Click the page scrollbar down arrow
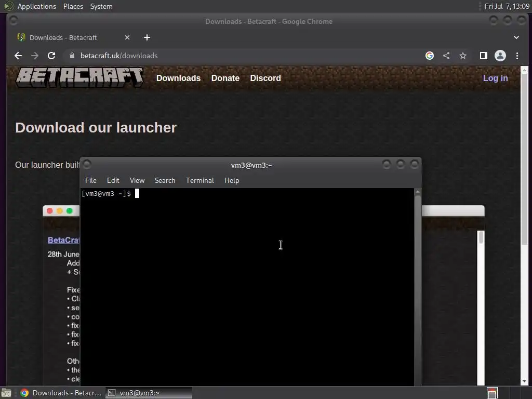 (x=524, y=381)
